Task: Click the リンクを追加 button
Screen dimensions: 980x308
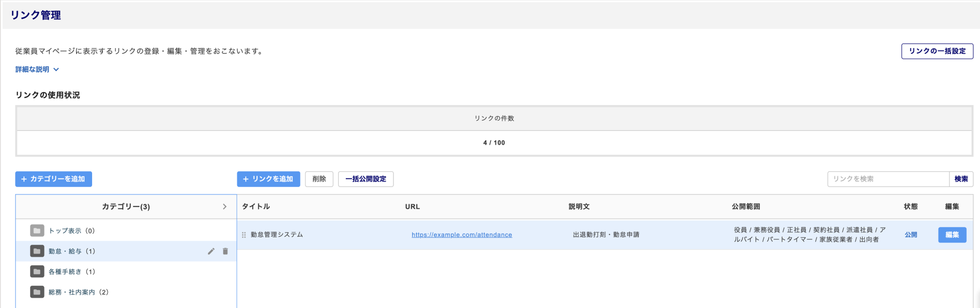Action: tap(268, 179)
